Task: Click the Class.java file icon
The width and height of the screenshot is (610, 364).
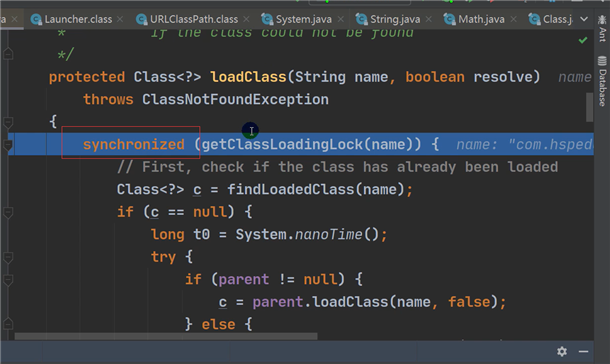Action: tap(535, 19)
